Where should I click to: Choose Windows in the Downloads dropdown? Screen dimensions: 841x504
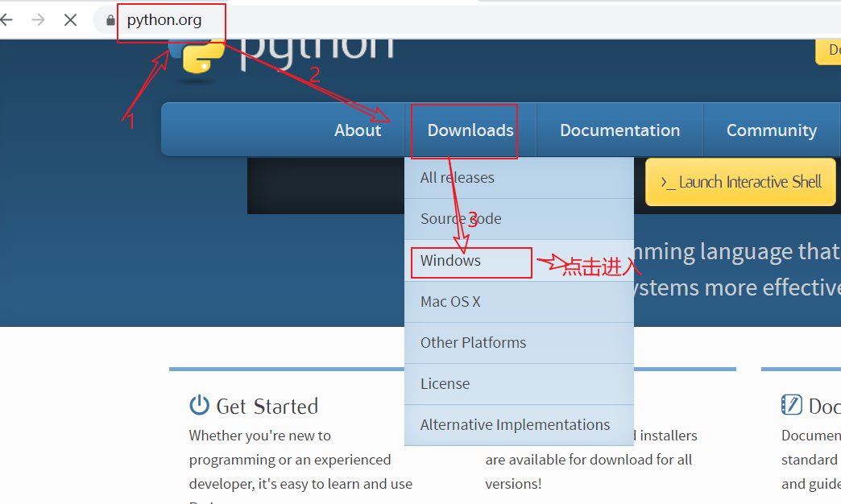click(x=519, y=261)
